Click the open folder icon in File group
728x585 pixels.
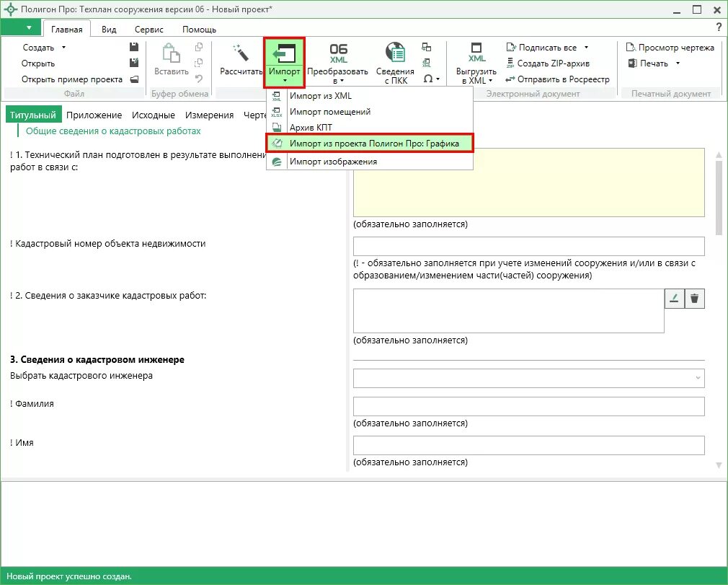(134, 79)
